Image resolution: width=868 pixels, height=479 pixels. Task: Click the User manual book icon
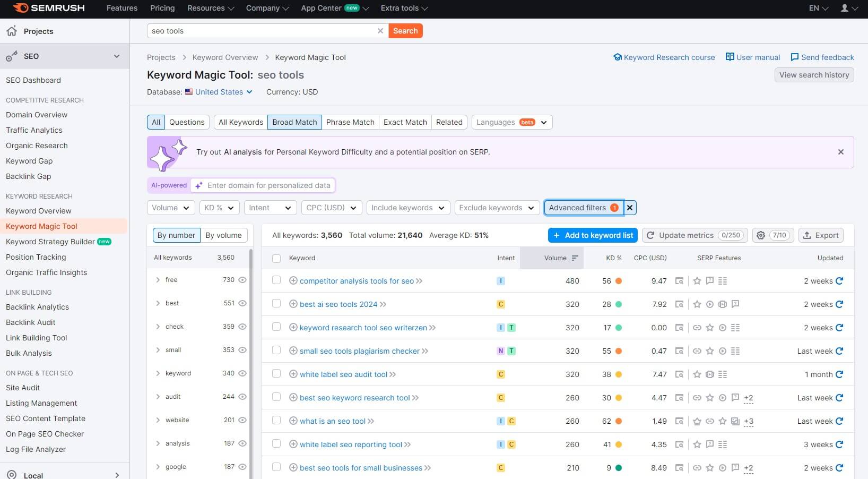point(730,57)
